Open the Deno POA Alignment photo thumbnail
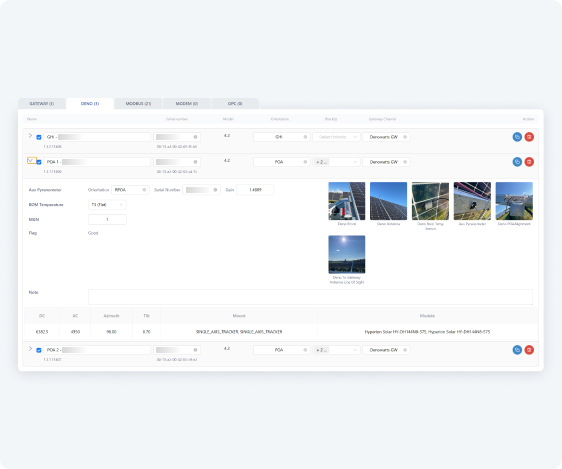The width and height of the screenshot is (562, 469). (514, 201)
